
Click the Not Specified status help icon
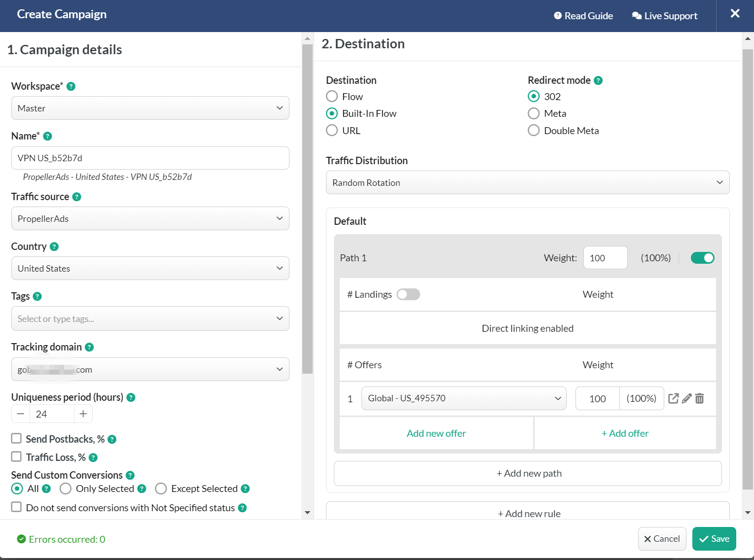coord(242,508)
